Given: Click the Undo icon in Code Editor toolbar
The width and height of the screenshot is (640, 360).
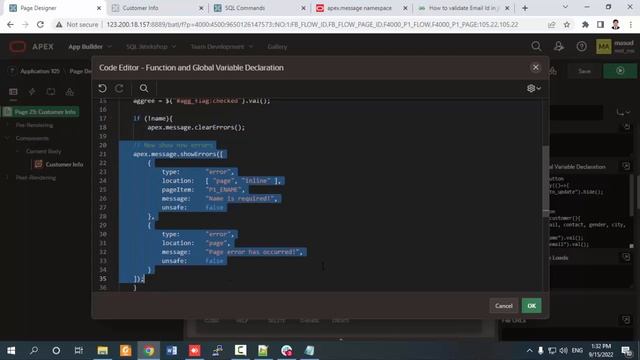Looking at the screenshot, I should pyautogui.click(x=102, y=88).
